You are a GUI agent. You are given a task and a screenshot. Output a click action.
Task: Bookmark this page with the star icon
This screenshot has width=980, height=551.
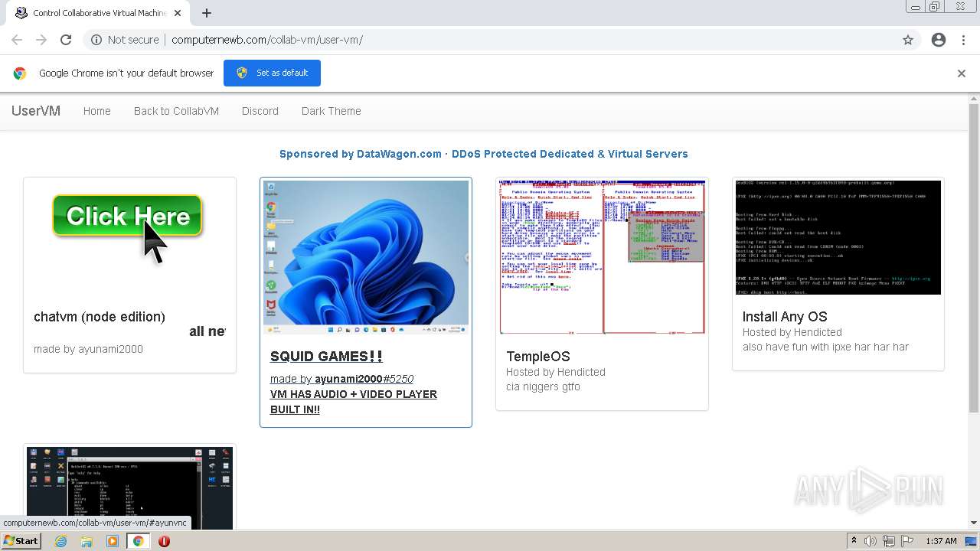(x=908, y=40)
